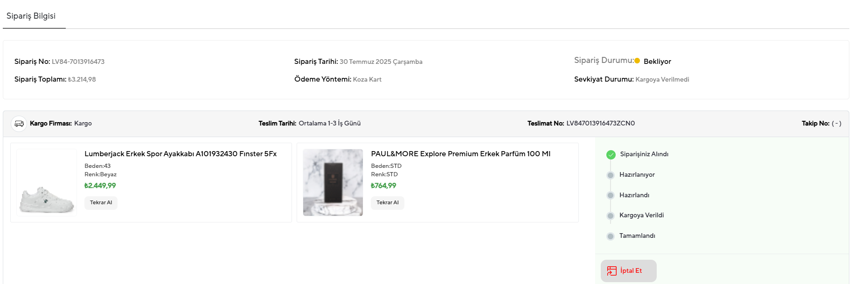The width and height of the screenshot is (868, 284).
Task: Click the cargo truck icon
Action: [19, 124]
